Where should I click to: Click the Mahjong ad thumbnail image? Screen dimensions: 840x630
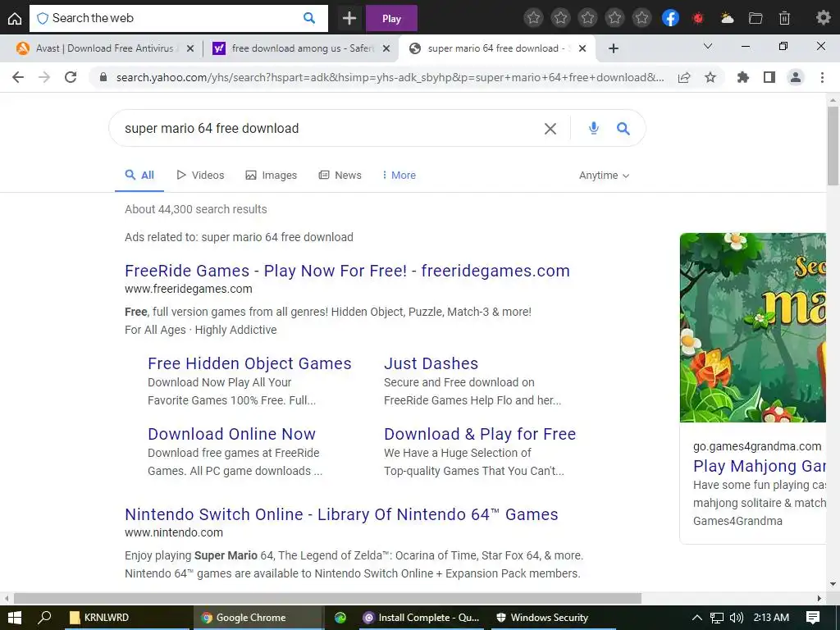[753, 327]
